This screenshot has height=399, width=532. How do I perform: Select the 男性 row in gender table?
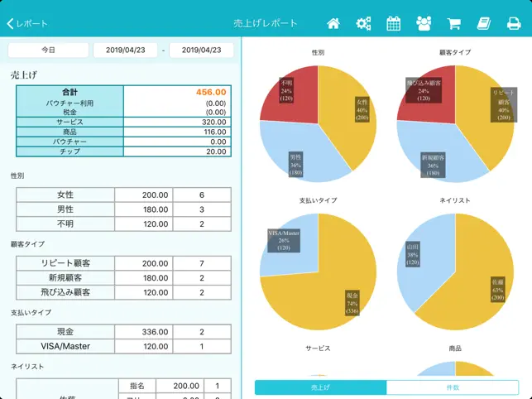(123, 209)
